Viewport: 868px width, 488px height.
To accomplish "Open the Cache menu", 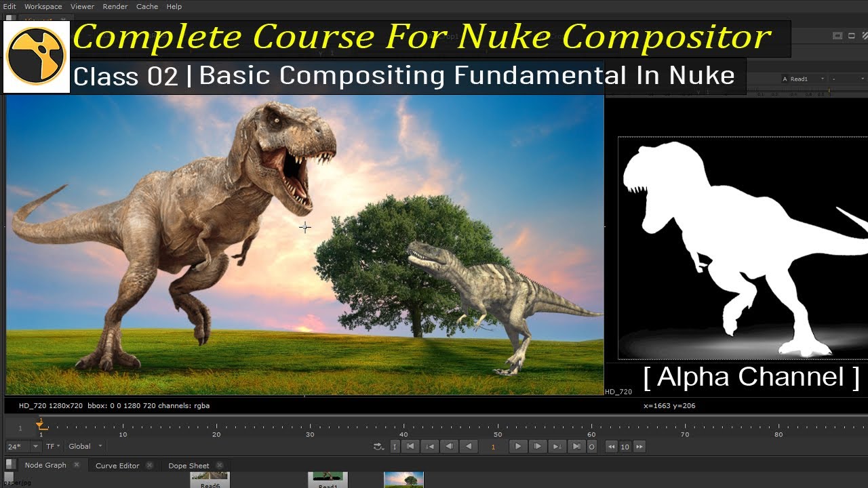I will (147, 6).
